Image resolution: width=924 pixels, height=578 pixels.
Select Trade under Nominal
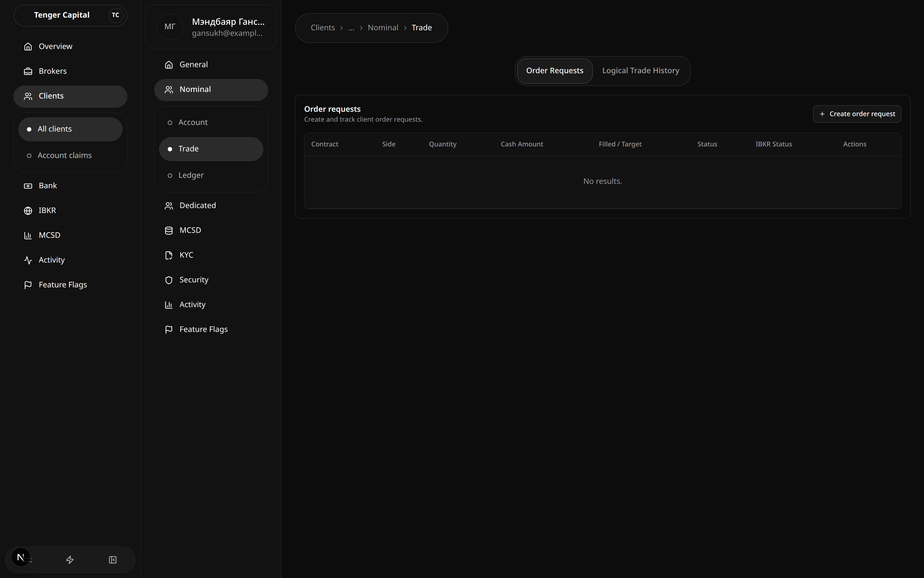tap(211, 149)
